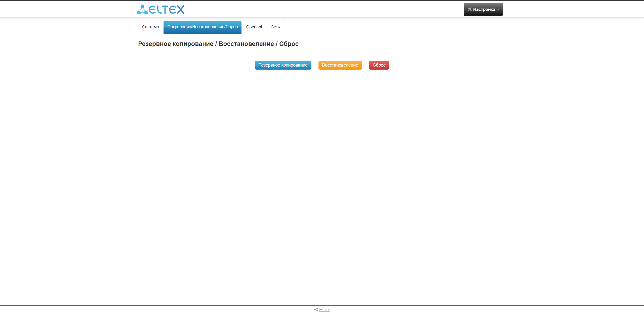Click the page heading Резервное копирование
The image size is (644, 314).
176,44
